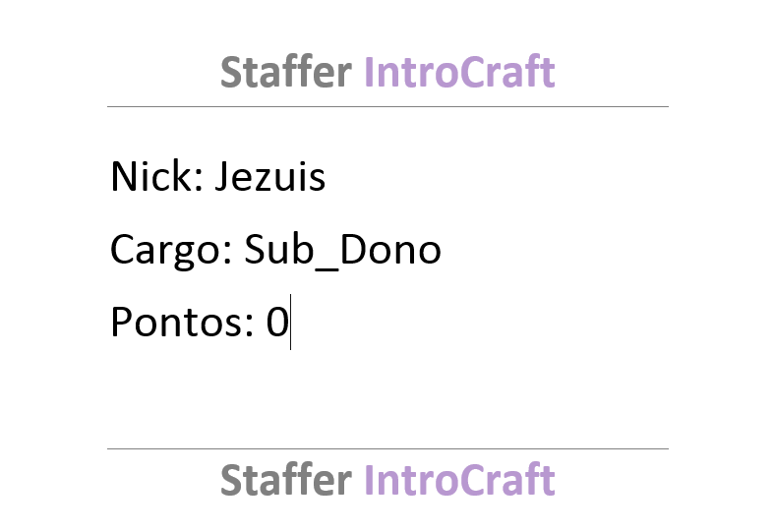
Task: Click the "Nick:" label text
Action: tap(156, 176)
